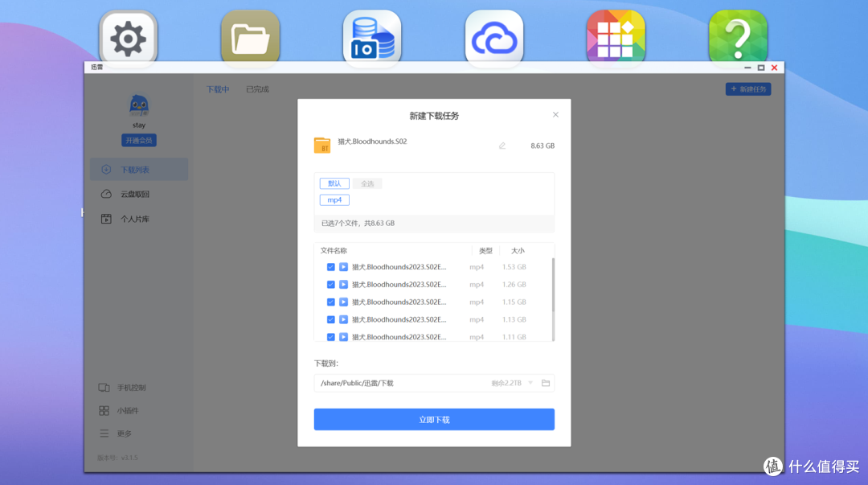The width and height of the screenshot is (868, 485).
Task: Select 个人片库 in the sidebar
Action: [x=139, y=219]
